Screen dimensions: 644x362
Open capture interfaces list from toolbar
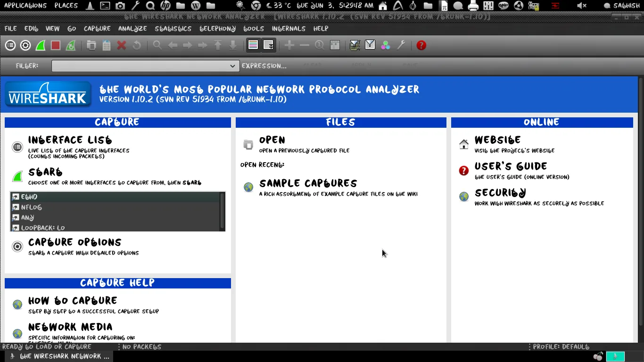click(x=10, y=45)
